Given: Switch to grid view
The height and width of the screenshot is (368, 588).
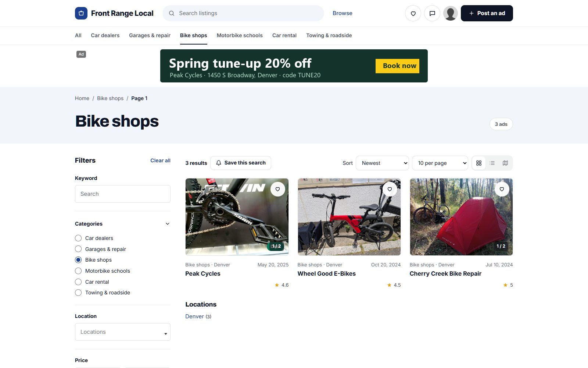Looking at the screenshot, I should [x=479, y=163].
